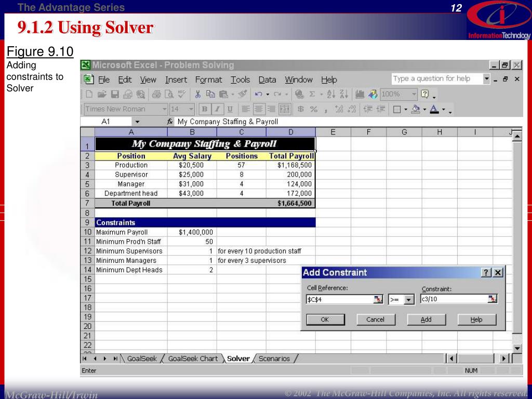Click the Print icon
Screen dimensions: 532x399
tap(156, 95)
